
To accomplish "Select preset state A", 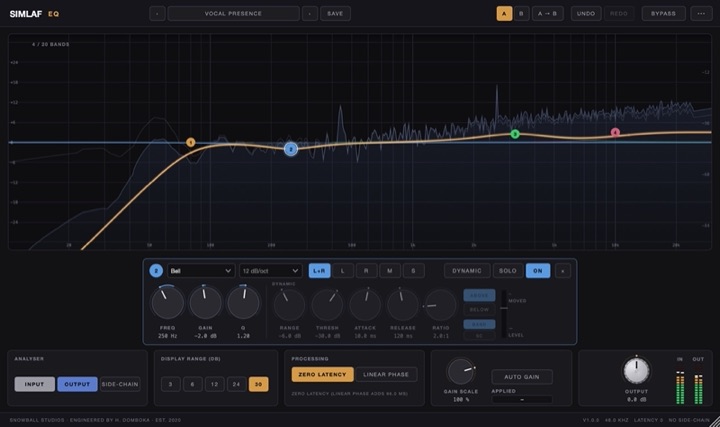I will coord(504,13).
